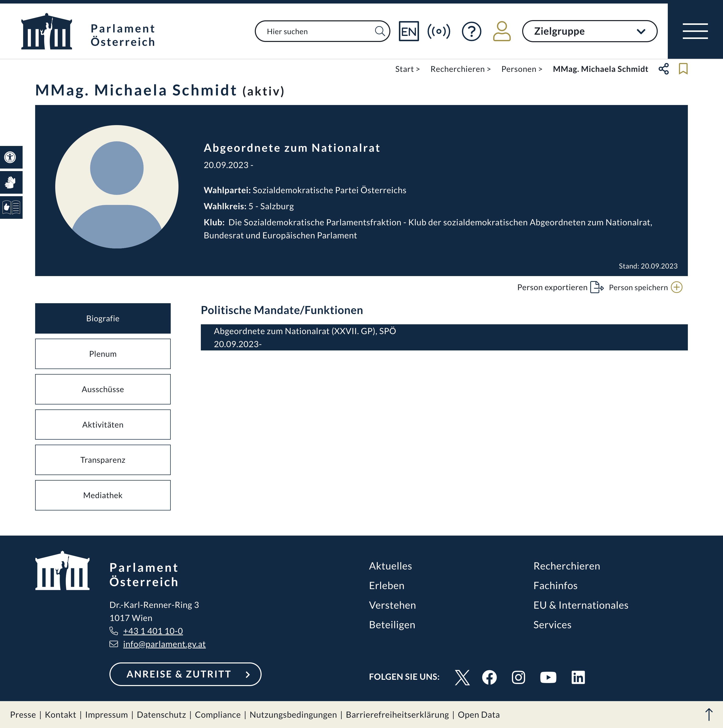Open the Nutzungsbedingungen link
723x728 pixels.
coord(293,715)
